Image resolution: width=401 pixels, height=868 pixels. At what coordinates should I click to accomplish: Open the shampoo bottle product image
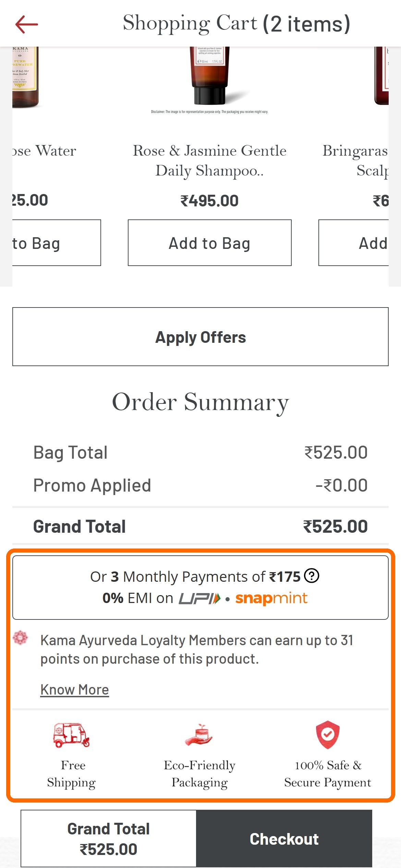210,75
